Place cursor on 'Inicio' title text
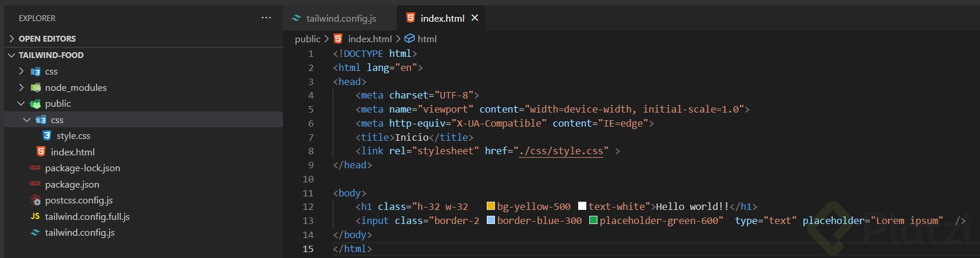The image size is (980, 258). tap(412, 137)
